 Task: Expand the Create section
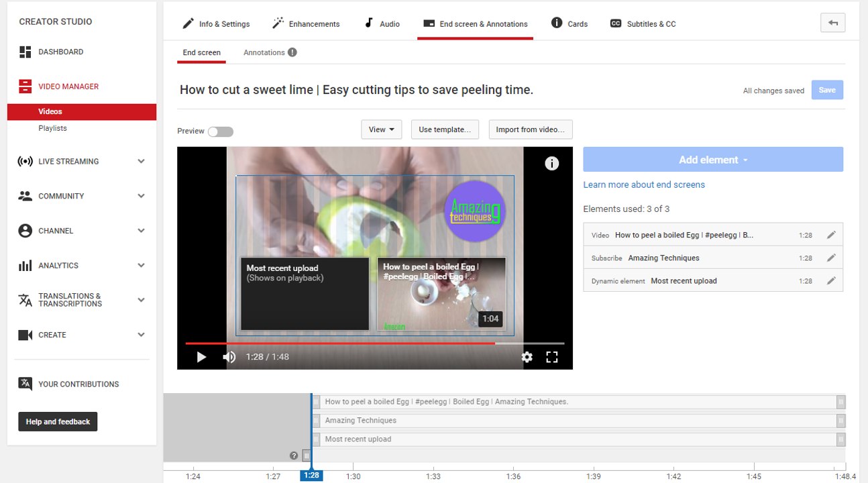pyautogui.click(x=141, y=335)
